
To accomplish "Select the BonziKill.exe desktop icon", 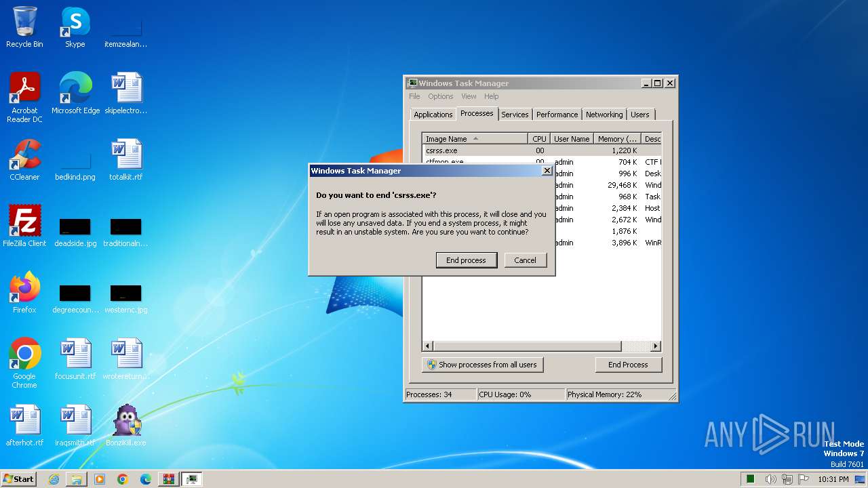I will click(126, 426).
